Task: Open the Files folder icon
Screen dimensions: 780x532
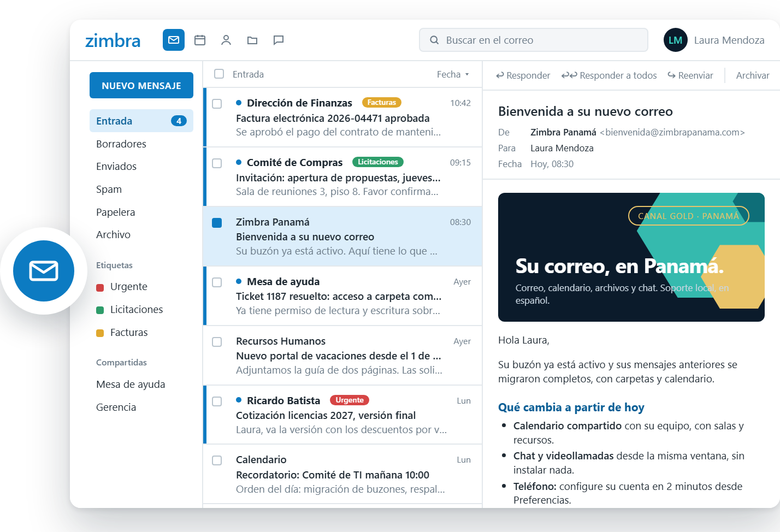Action: coord(252,40)
